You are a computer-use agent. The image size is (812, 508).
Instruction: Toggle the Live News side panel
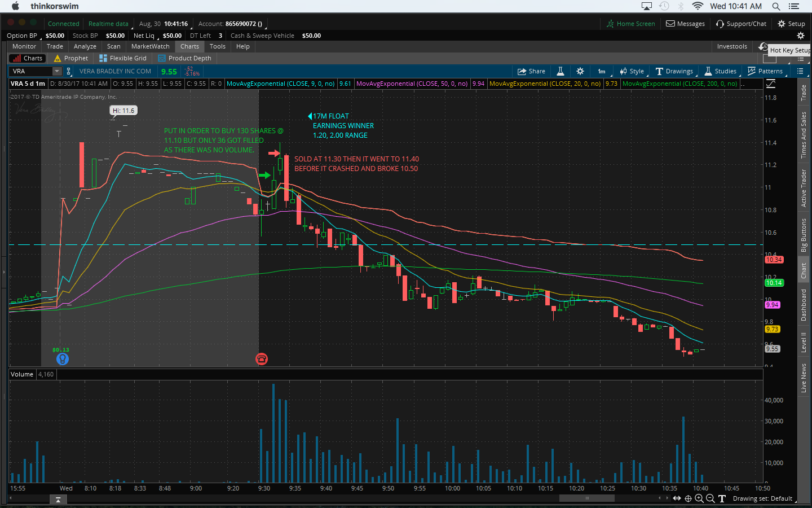point(804,378)
